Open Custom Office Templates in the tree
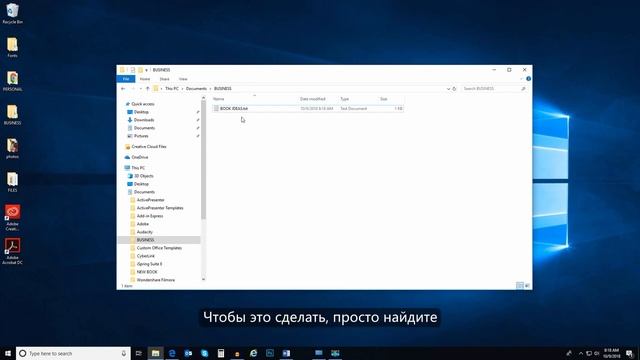The height and width of the screenshot is (360, 640). coord(159,248)
